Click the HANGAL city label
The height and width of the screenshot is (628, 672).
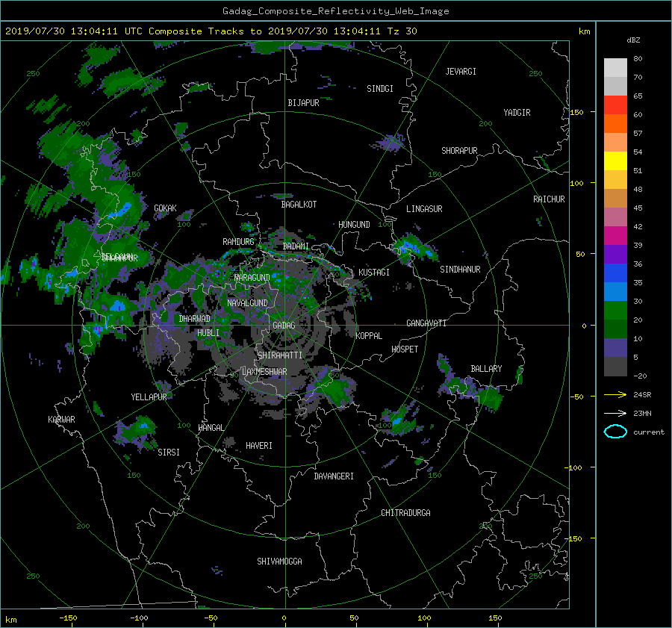pyautogui.click(x=211, y=428)
